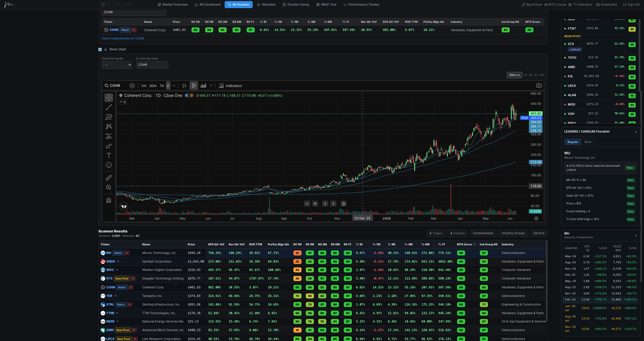
Task: Toggle magnet mode on chart
Action: point(109,200)
